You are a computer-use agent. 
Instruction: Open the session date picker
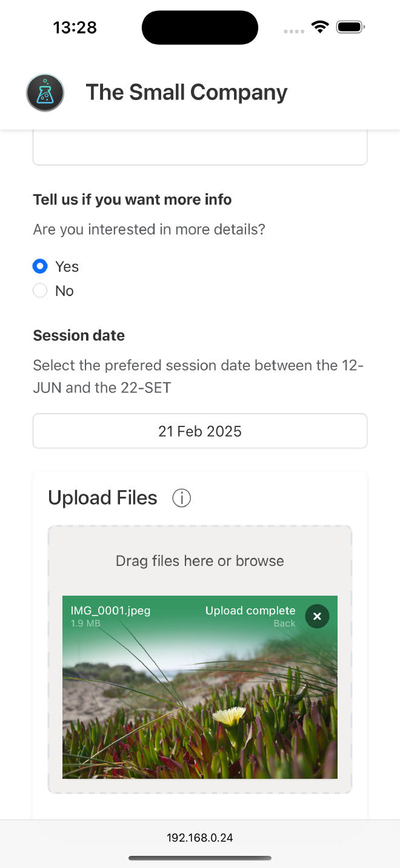point(200,431)
